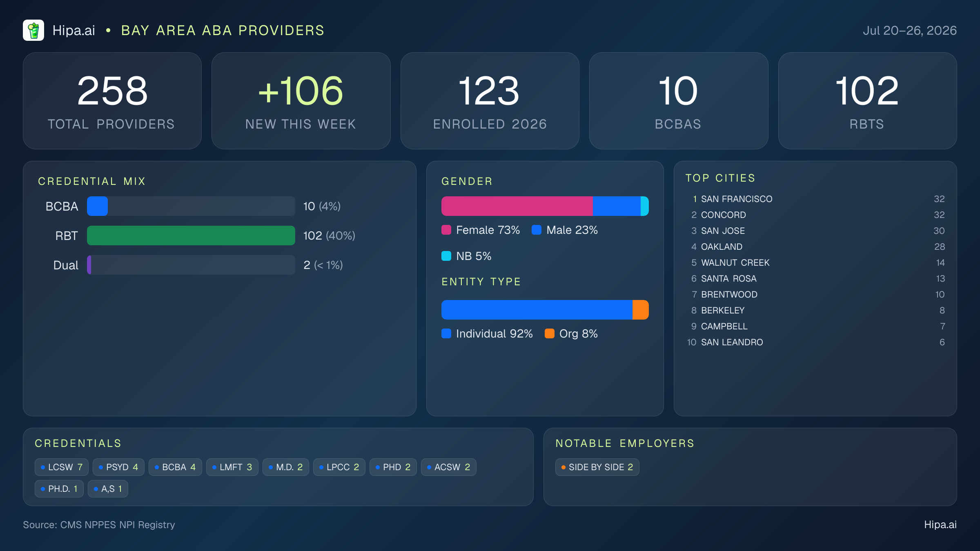Open the Total Providers 258 card
The image size is (980, 551).
[112, 101]
